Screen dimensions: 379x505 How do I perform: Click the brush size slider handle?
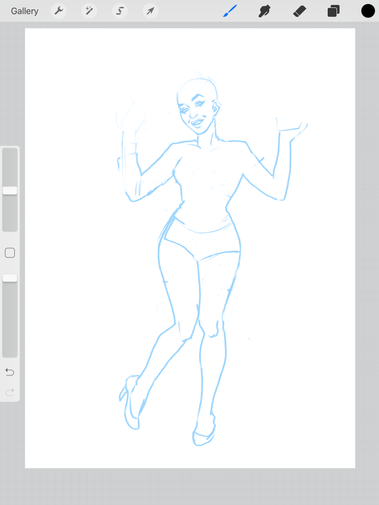(10, 191)
